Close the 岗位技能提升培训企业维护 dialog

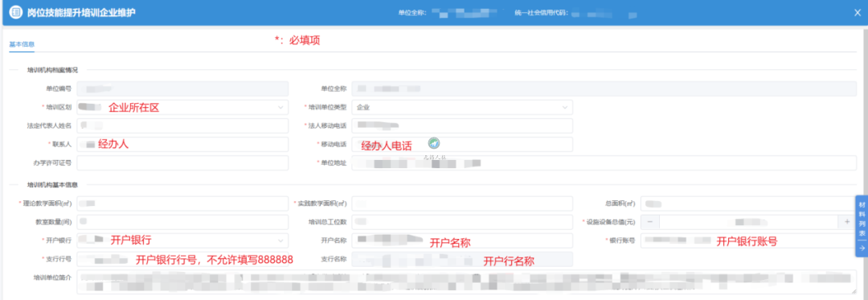pyautogui.click(x=858, y=13)
